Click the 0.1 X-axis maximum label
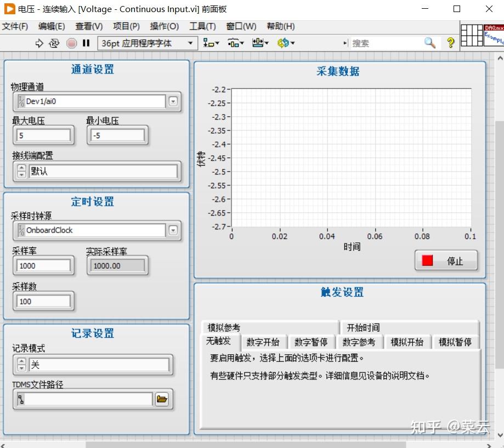Image resolution: width=504 pixels, height=448 pixels. pos(470,236)
